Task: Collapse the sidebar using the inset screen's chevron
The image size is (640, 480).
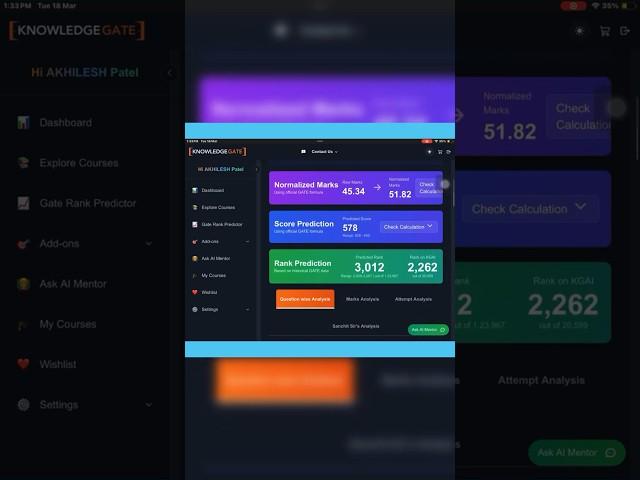Action: click(257, 169)
